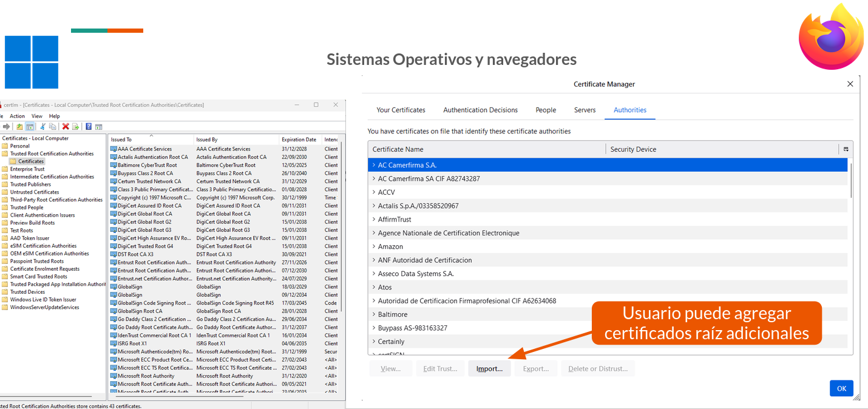Click the Show/Hide Action Pane icon
The width and height of the screenshot is (868, 409).
(x=98, y=126)
